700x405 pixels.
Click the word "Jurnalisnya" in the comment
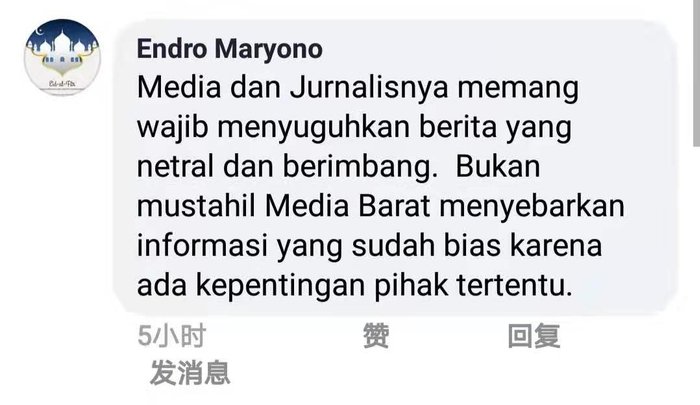369,88
